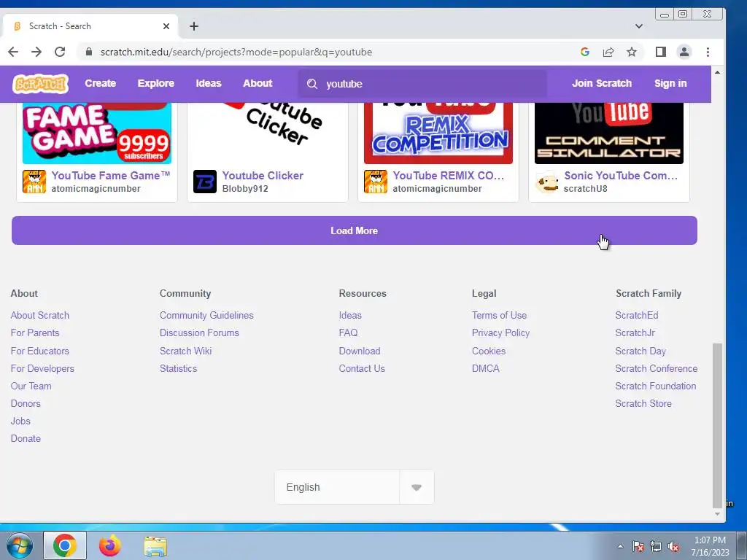
Task: Open the Chrome three-dot menu
Action: pyautogui.click(x=708, y=52)
